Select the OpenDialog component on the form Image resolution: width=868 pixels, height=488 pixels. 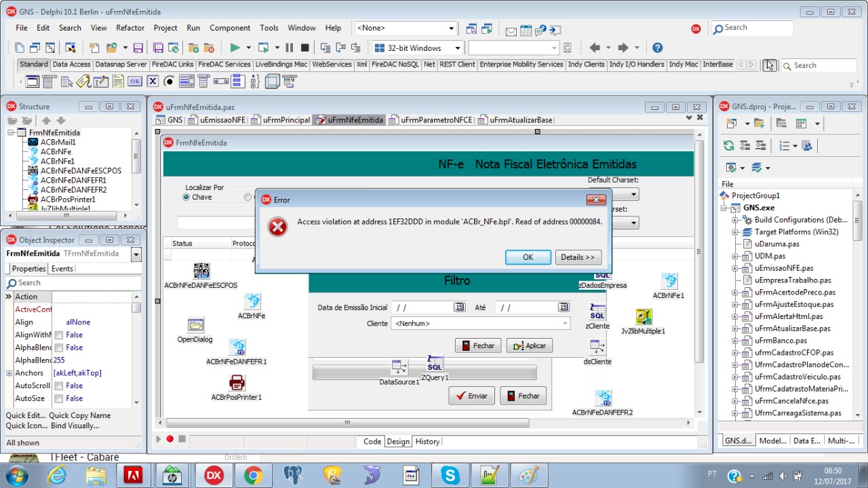click(x=195, y=325)
